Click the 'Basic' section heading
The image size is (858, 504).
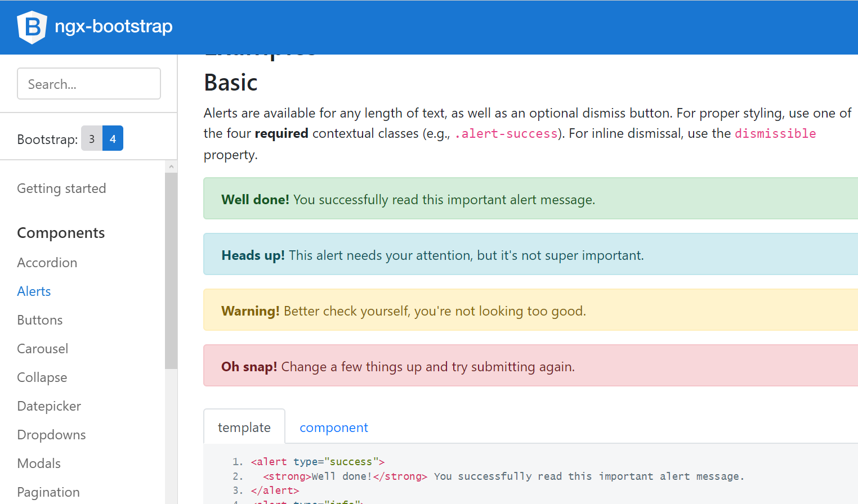231,83
